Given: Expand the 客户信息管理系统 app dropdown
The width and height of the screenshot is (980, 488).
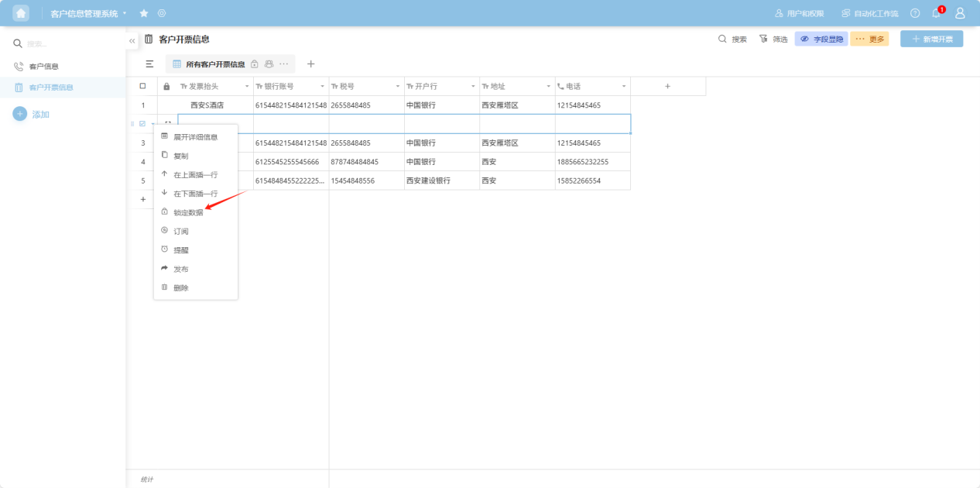Looking at the screenshot, I should point(125,13).
